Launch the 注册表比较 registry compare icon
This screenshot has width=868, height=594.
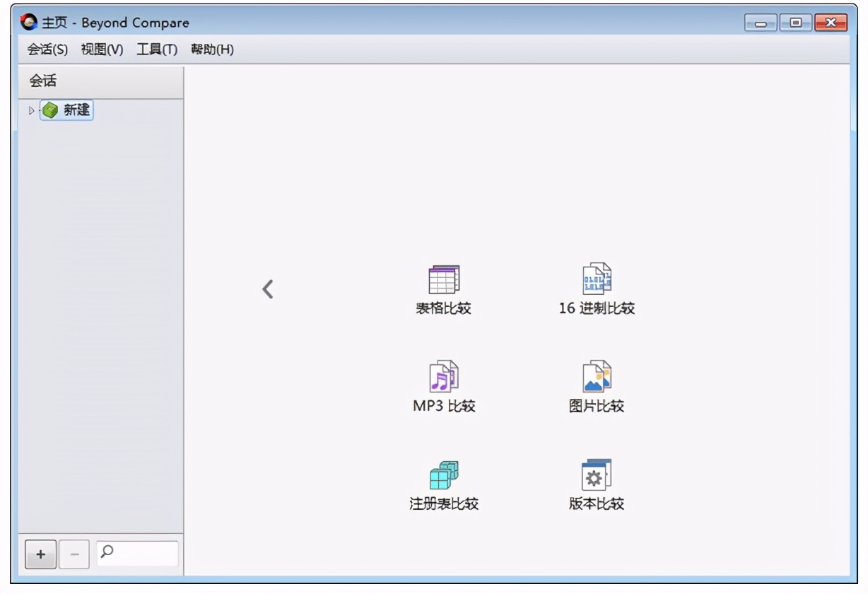coord(444,474)
